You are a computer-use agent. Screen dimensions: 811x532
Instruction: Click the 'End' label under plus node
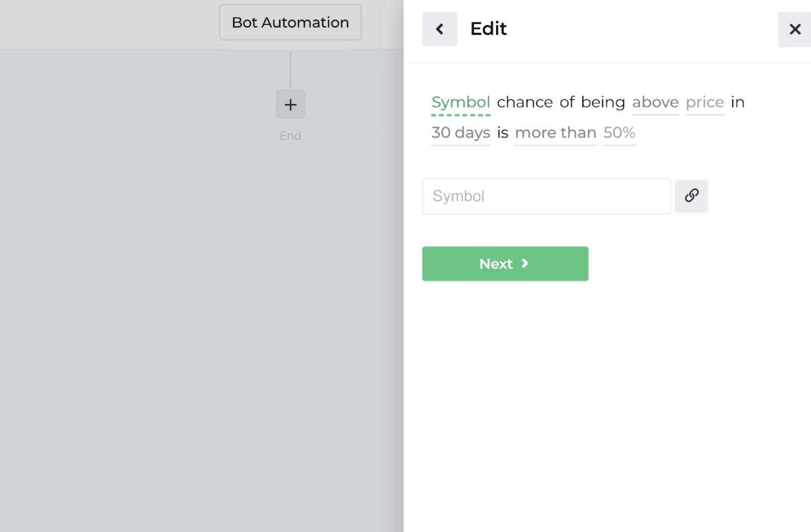click(290, 136)
